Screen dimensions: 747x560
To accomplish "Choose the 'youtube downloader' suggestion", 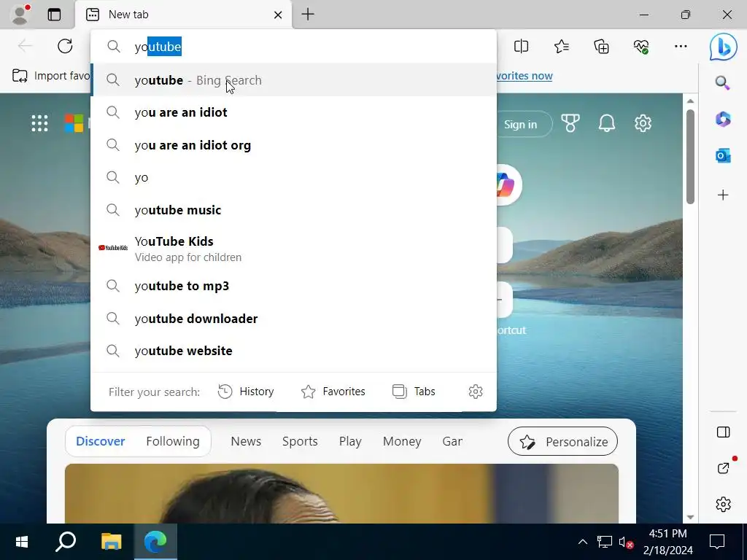I will coord(293,319).
